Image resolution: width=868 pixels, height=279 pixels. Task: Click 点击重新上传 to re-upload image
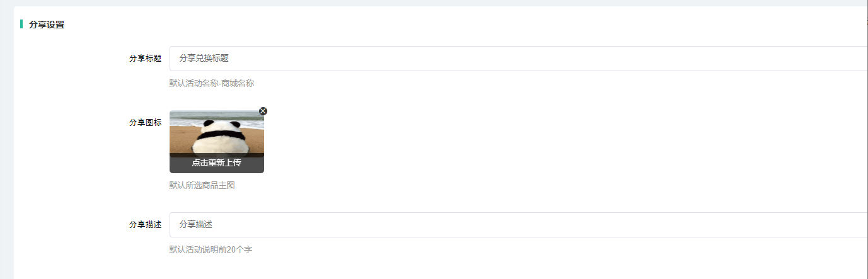point(216,163)
